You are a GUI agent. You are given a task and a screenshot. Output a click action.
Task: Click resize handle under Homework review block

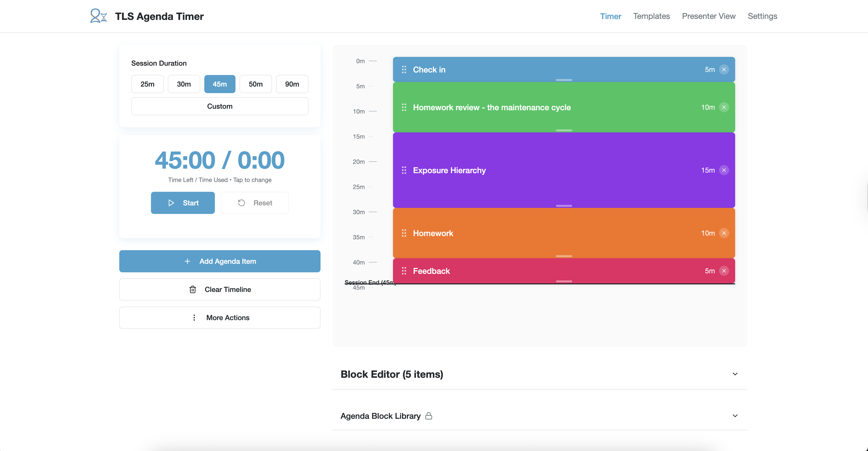pos(564,130)
